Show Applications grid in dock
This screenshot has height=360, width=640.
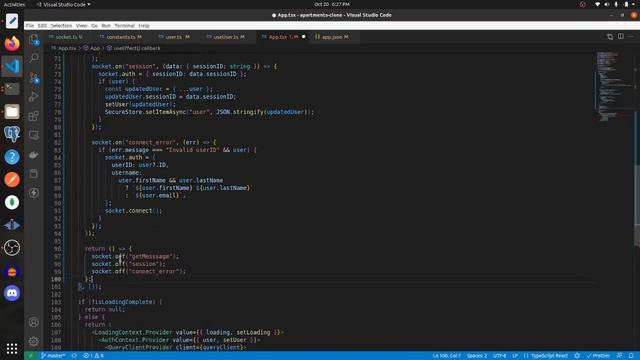[x=12, y=348]
